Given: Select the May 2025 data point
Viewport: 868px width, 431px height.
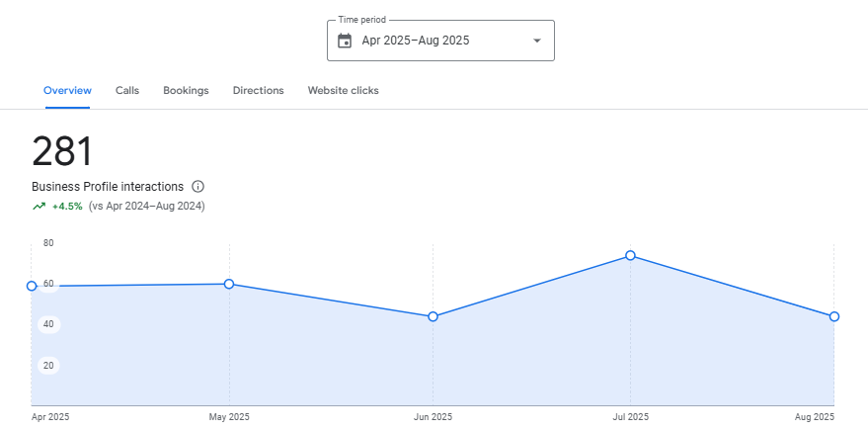Looking at the screenshot, I should [x=229, y=284].
